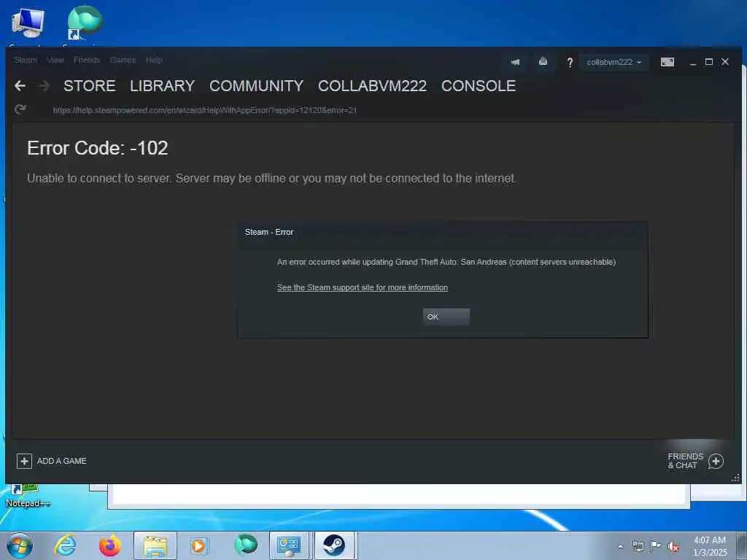747x560 pixels.
Task: Go to the STORE tab
Action: 90,86
